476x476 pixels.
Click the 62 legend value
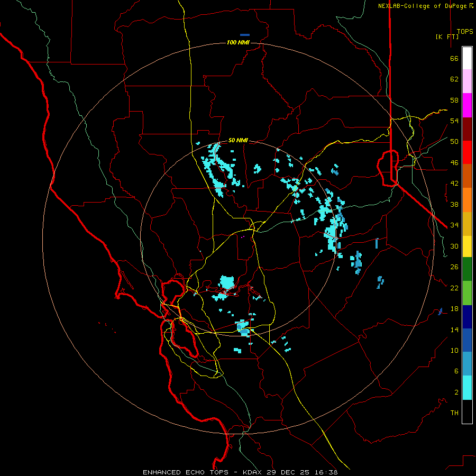454,79
